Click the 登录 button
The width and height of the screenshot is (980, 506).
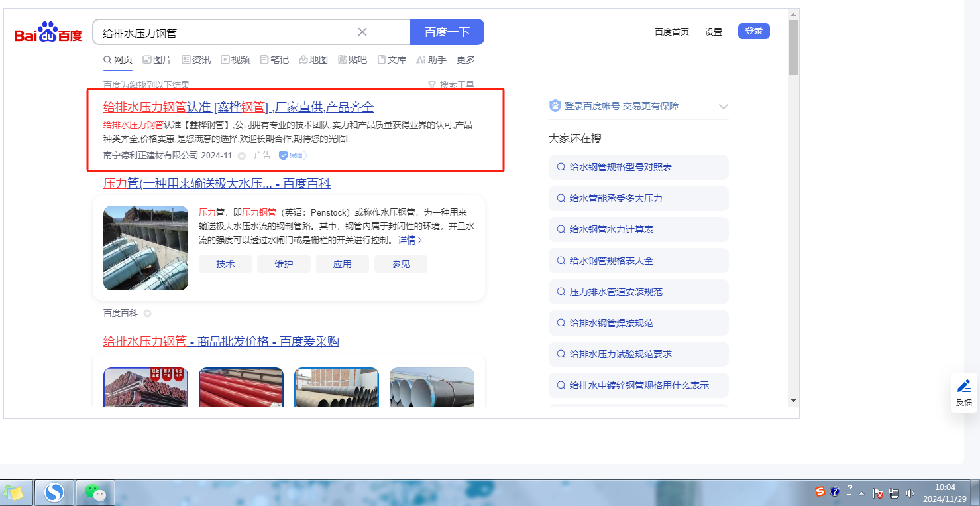[754, 31]
